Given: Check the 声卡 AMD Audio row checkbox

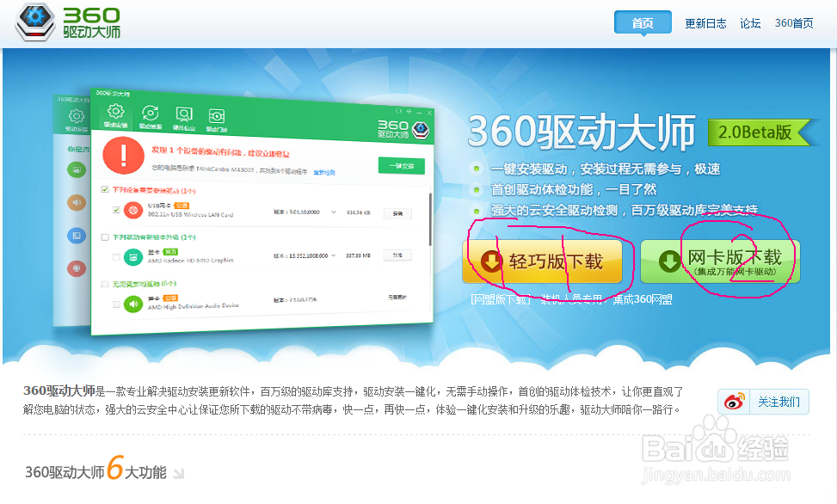Looking at the screenshot, I should point(116,304).
